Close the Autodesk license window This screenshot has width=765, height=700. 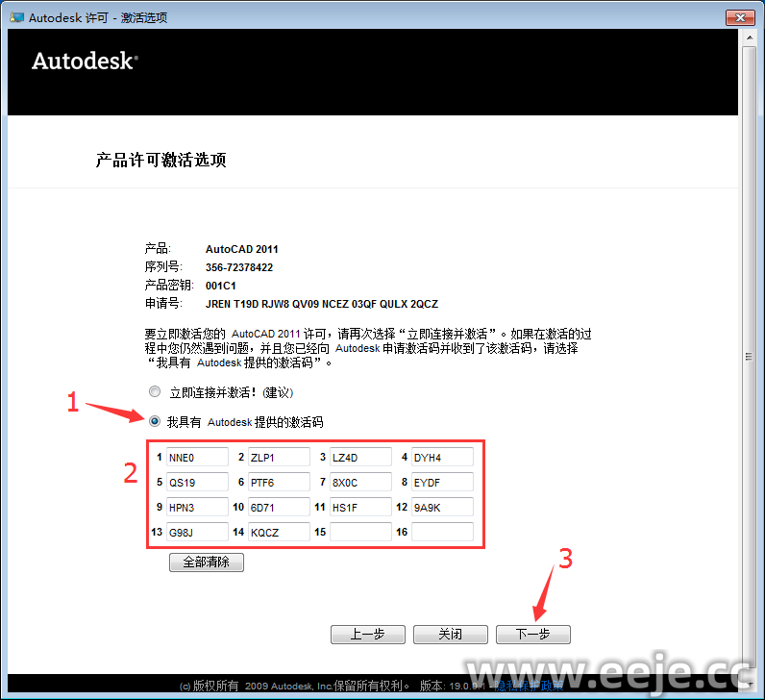click(740, 17)
